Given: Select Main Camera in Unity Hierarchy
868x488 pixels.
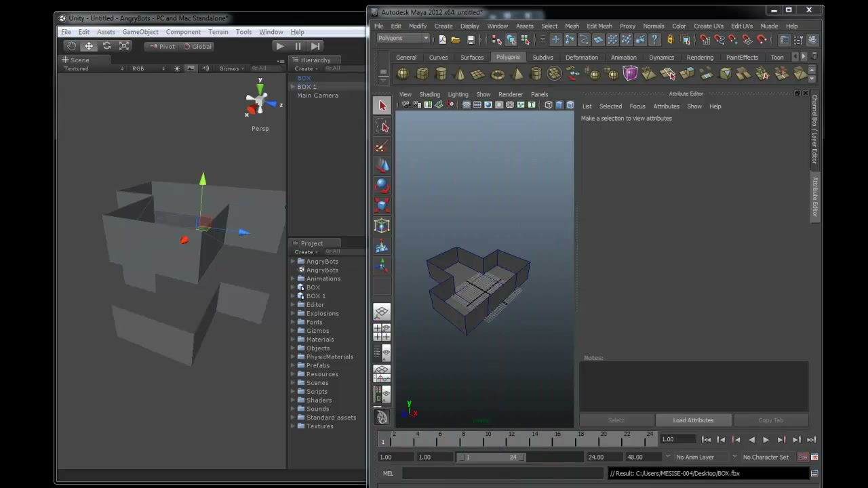Looking at the screenshot, I should pyautogui.click(x=317, y=96).
